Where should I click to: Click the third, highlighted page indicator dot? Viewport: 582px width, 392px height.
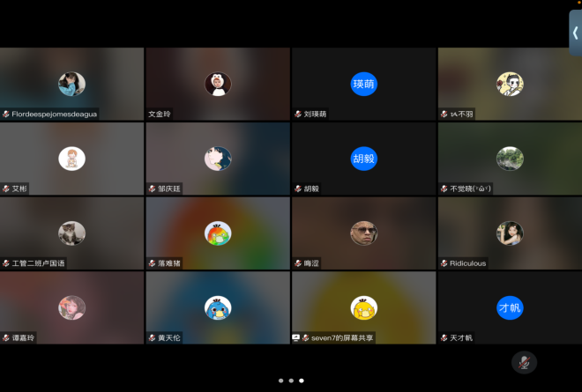click(x=302, y=381)
